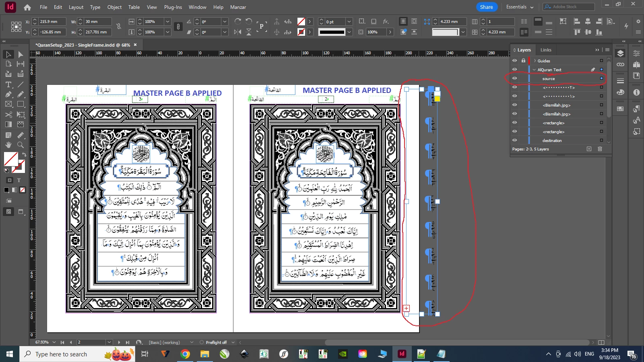Toggle visibility of the Guides layer
The height and width of the screenshot is (362, 644).
click(514, 61)
